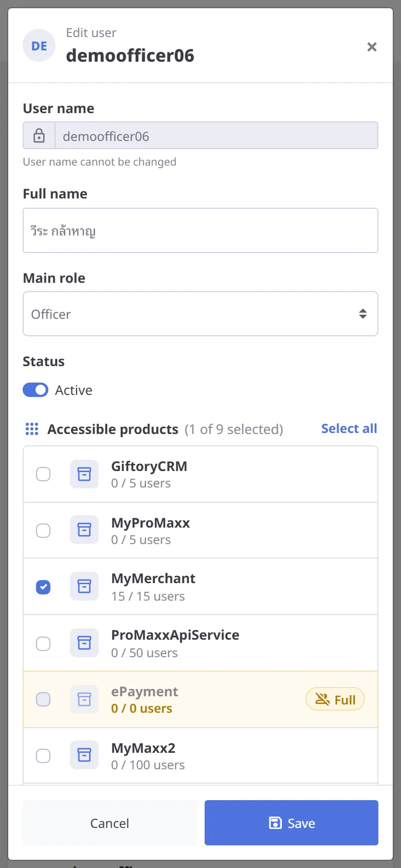401x868 pixels.
Task: Click the ProMaxxApiService product name
Action: click(x=175, y=635)
